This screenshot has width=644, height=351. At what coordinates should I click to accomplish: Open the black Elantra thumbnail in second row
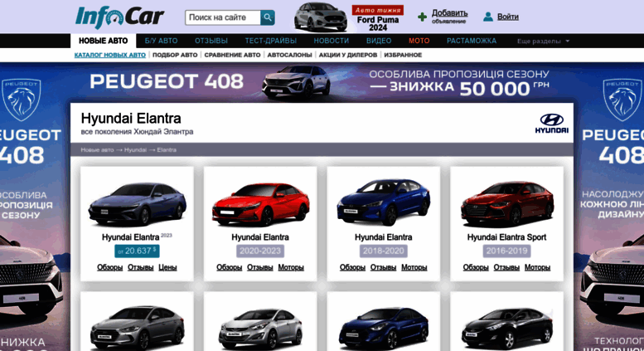(x=506, y=328)
